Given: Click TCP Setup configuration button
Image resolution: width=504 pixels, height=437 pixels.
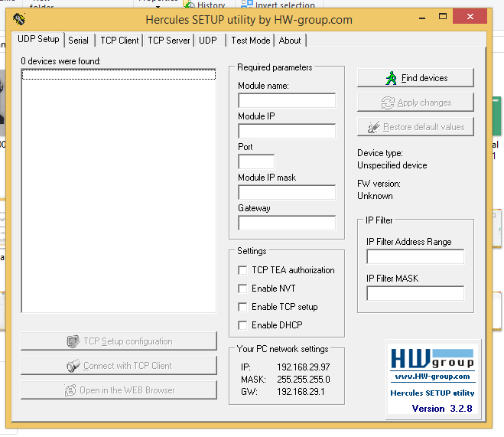Looking at the screenshot, I should [x=119, y=341].
